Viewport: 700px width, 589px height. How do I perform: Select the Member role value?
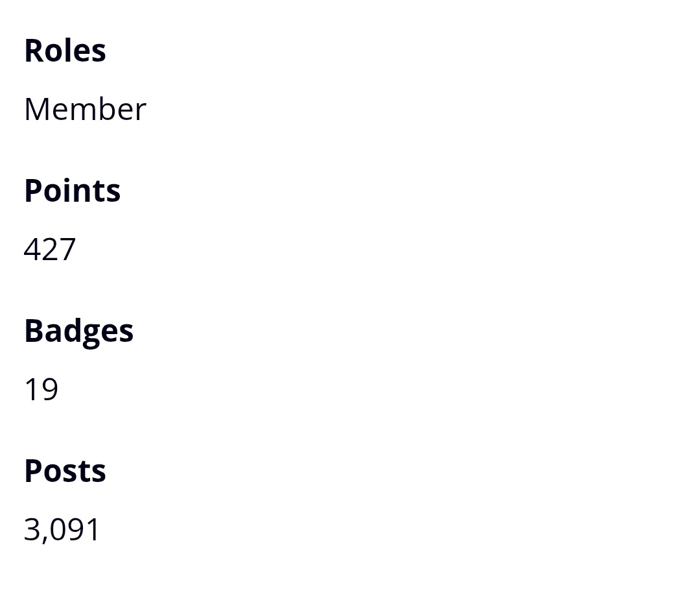point(85,109)
